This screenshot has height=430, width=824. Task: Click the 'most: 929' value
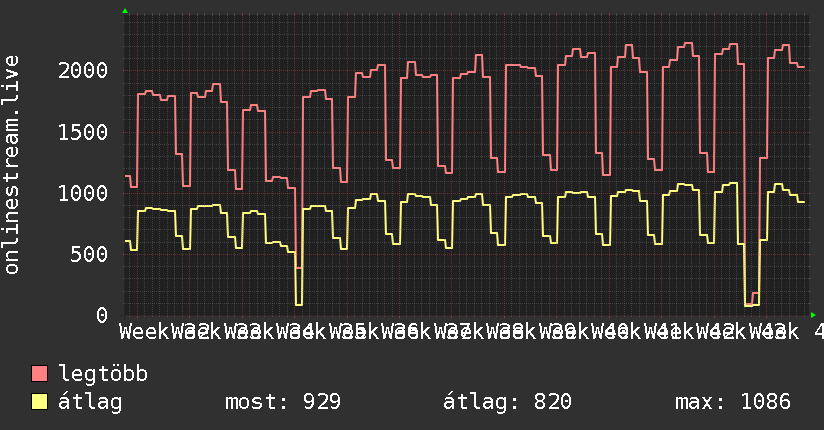click(283, 402)
